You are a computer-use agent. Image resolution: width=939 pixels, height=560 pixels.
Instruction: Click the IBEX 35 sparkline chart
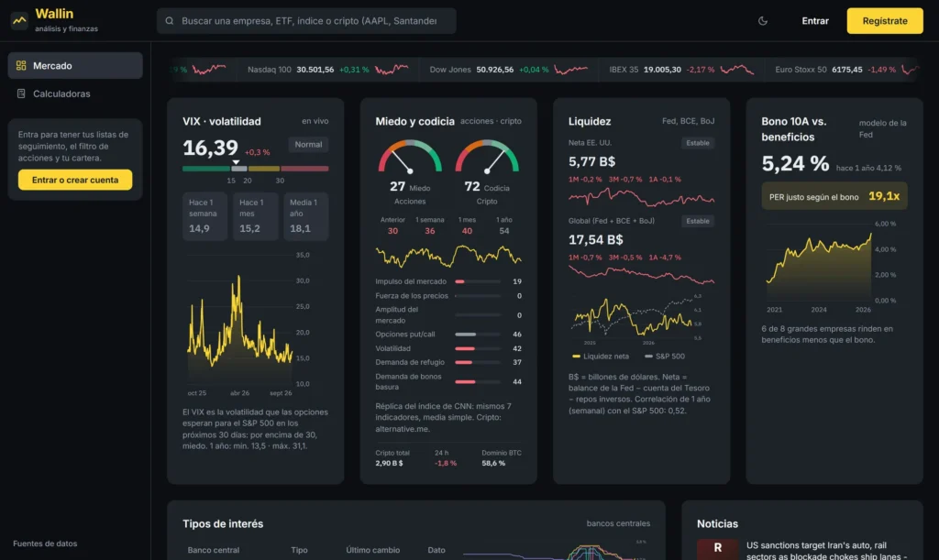point(736,70)
